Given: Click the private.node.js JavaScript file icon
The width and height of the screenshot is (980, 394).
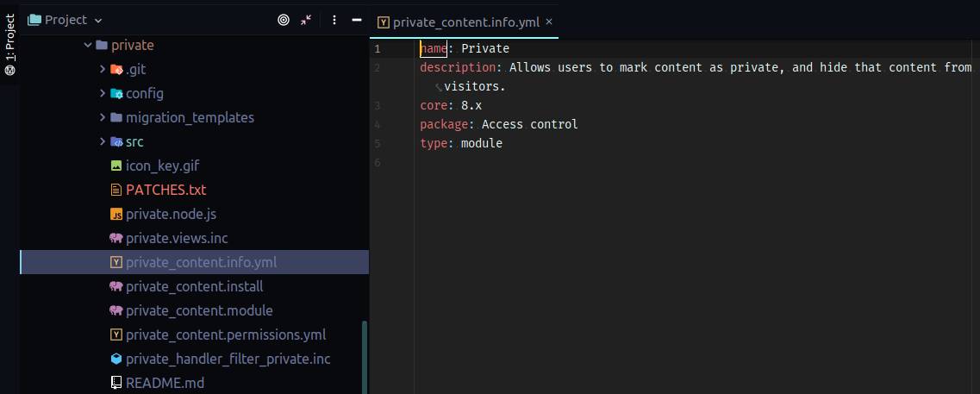Looking at the screenshot, I should pos(115,214).
